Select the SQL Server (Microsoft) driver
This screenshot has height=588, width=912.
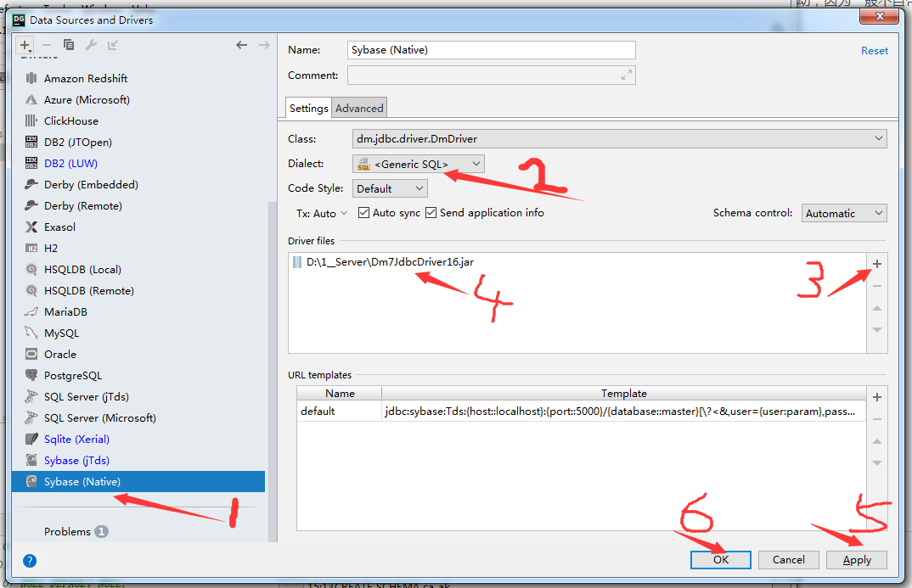[x=138, y=417]
